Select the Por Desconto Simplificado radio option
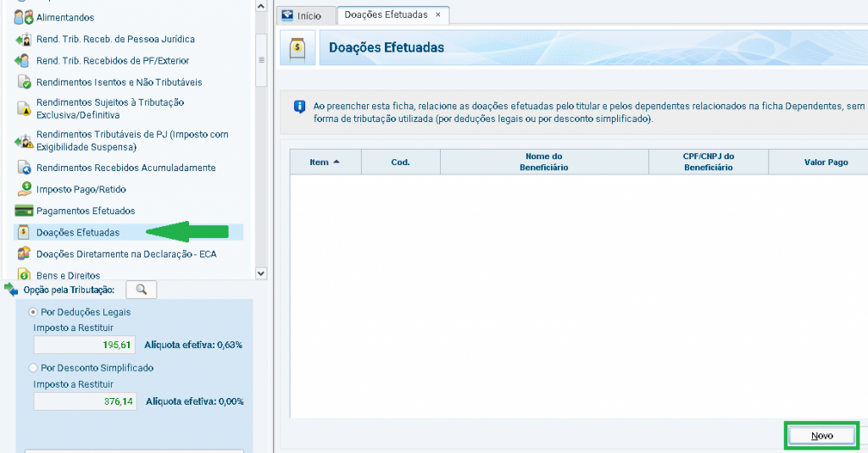This screenshot has height=453, width=868. 34,368
